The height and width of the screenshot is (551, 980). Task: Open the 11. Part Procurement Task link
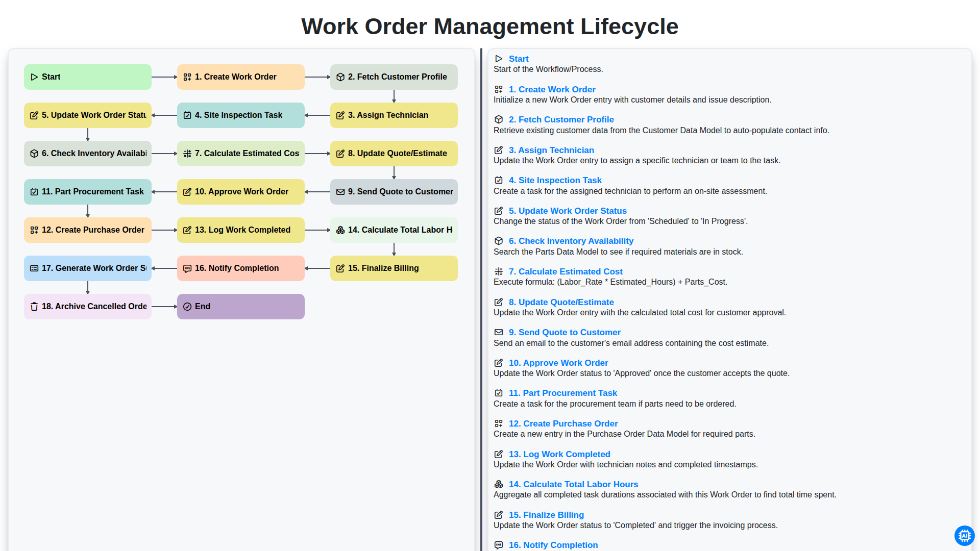(562, 393)
